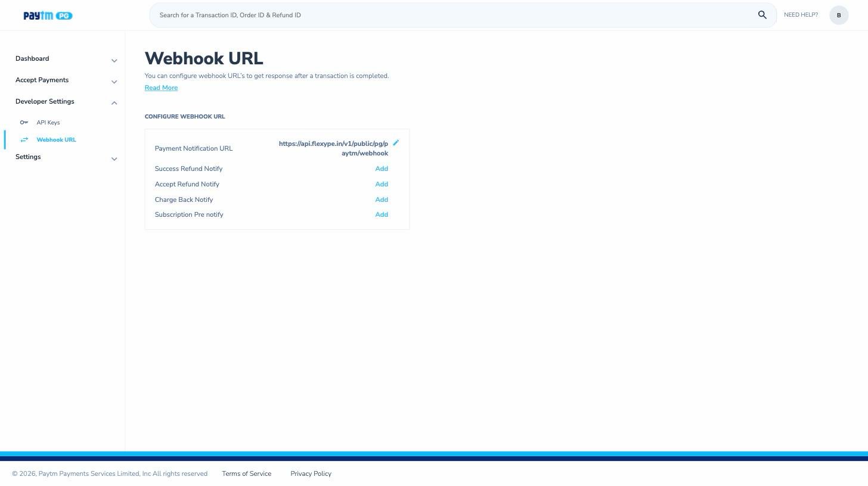Open the user avatar B menu
Viewport: 868px width, 486px height.
[x=839, y=15]
